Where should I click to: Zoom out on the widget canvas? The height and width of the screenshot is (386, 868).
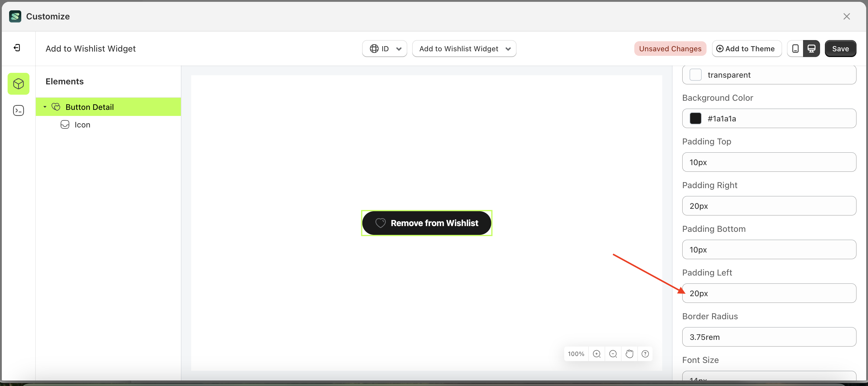click(x=613, y=354)
